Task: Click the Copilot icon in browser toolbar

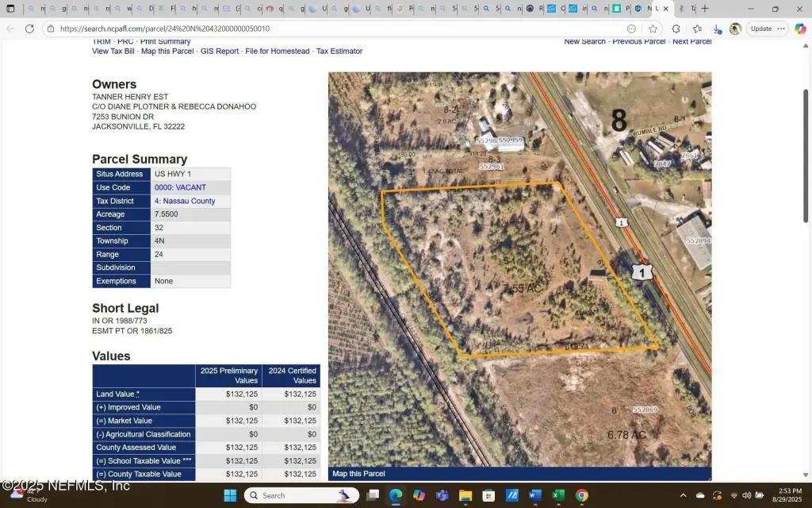Action: 800,29
